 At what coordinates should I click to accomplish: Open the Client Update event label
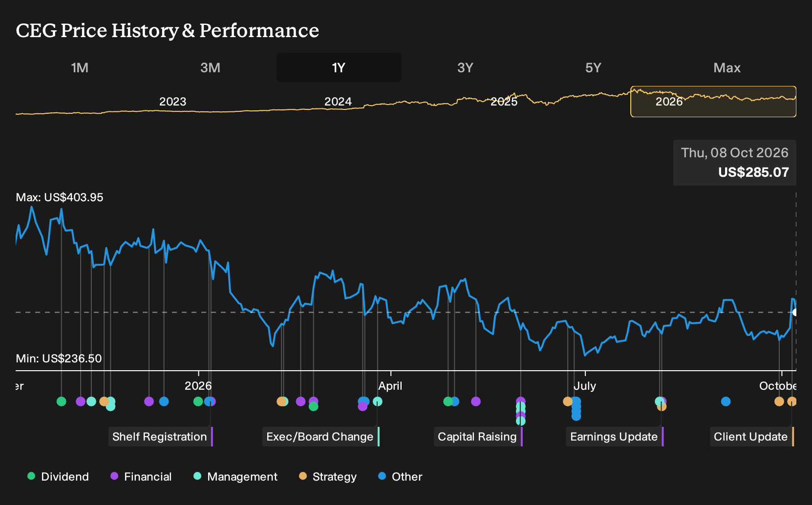point(751,437)
